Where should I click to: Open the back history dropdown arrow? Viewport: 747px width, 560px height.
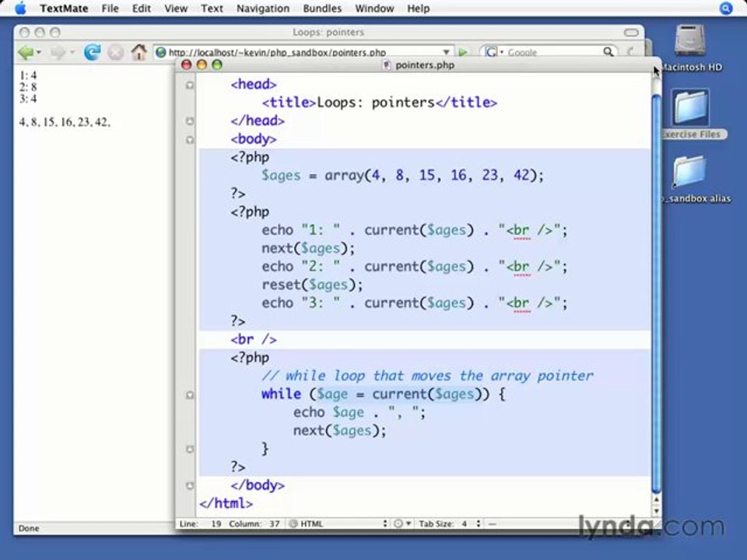pos(39,52)
